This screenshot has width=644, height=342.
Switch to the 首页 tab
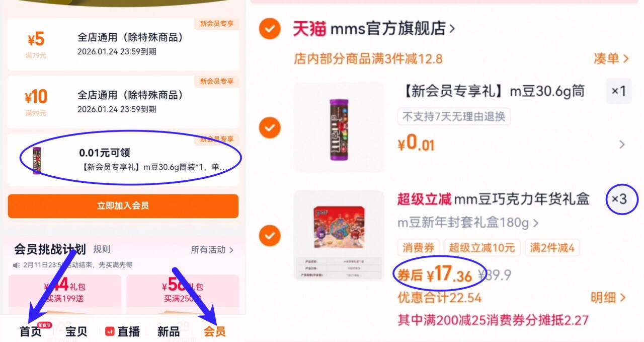coord(31,331)
